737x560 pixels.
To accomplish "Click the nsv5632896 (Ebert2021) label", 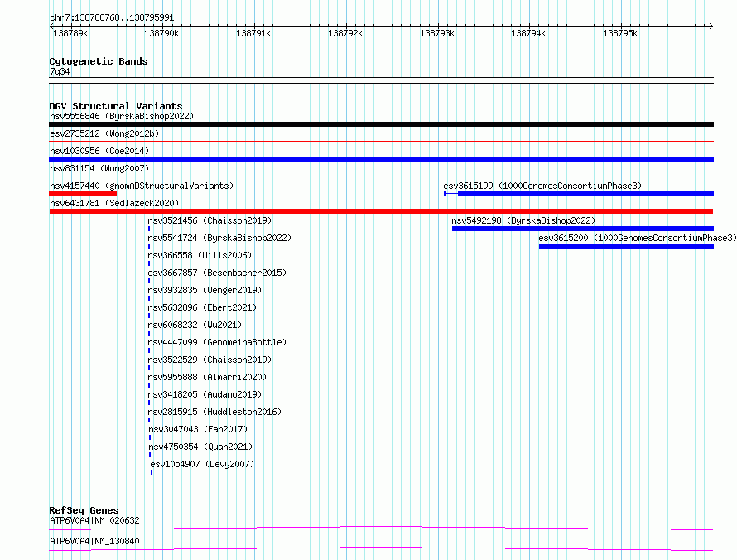I will [x=202, y=307].
